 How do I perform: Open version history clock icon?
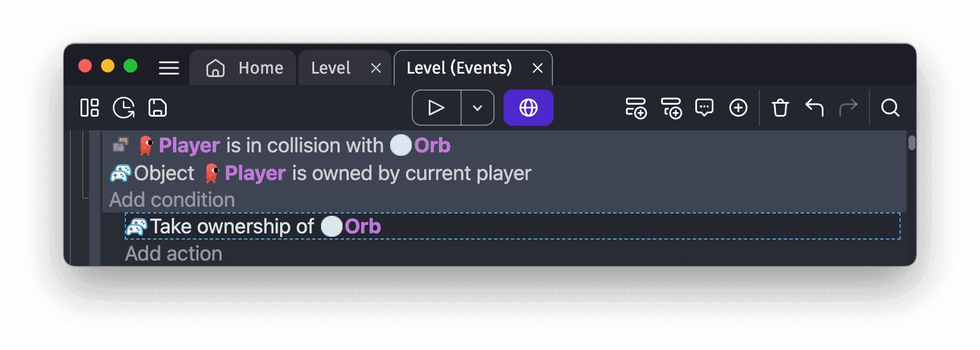point(124,108)
